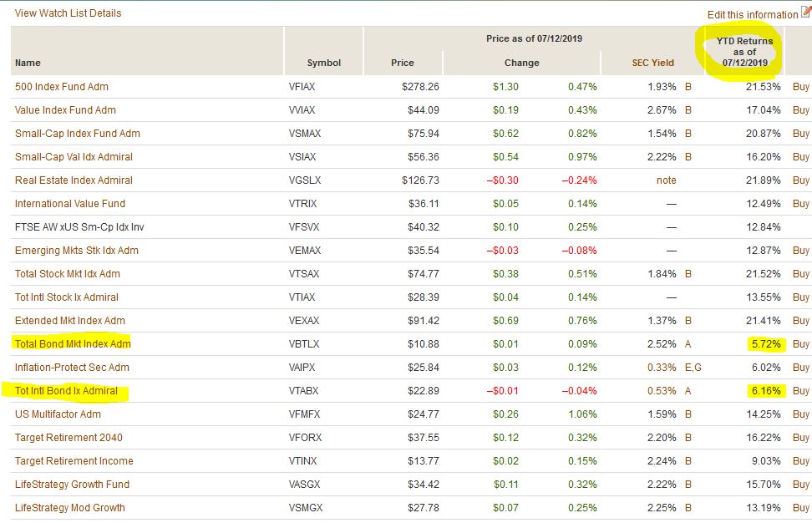Click the FTSE AW xUS Sm-Cp Idx Inv name

pos(79,226)
